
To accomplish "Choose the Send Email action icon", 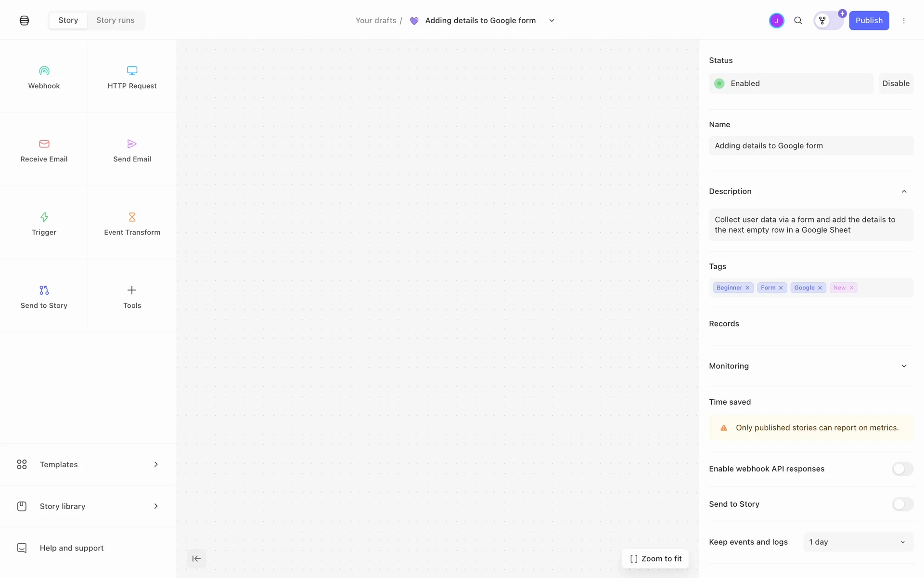I will pyautogui.click(x=132, y=144).
